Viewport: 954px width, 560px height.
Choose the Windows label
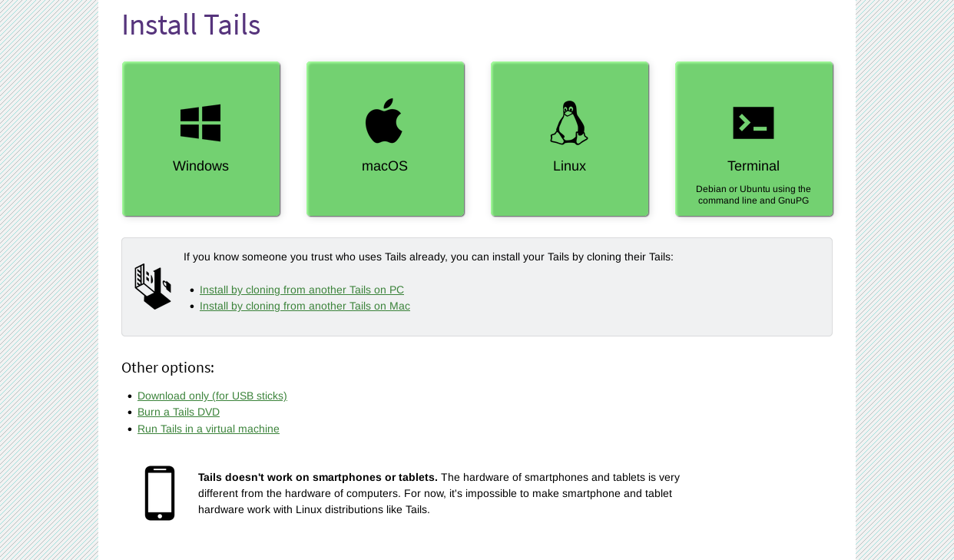point(200,166)
